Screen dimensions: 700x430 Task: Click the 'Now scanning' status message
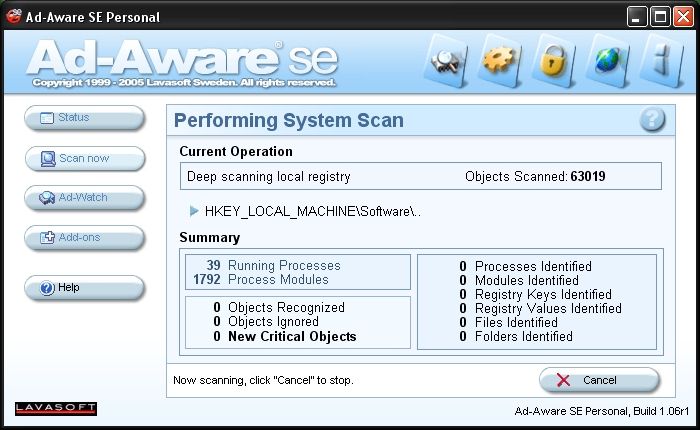263,380
